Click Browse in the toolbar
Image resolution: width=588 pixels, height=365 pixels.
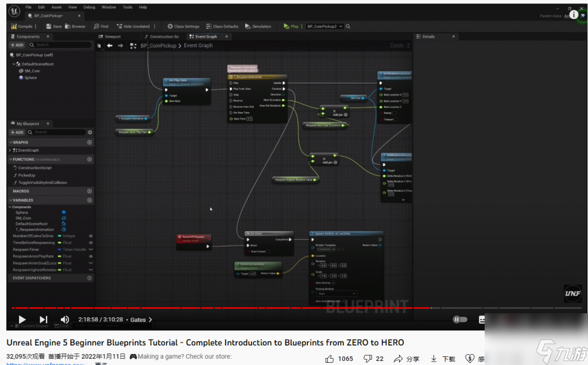75,26
